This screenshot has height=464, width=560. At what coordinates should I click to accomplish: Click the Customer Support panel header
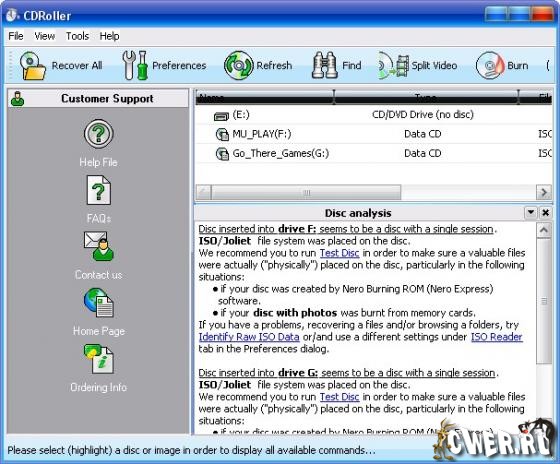pyautogui.click(x=98, y=98)
